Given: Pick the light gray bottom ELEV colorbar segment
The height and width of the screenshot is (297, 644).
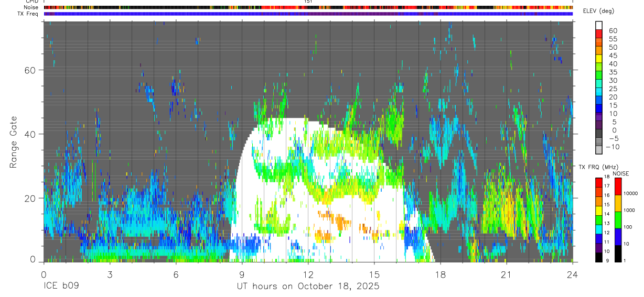Looking at the screenshot, I should pyautogui.click(x=599, y=149).
